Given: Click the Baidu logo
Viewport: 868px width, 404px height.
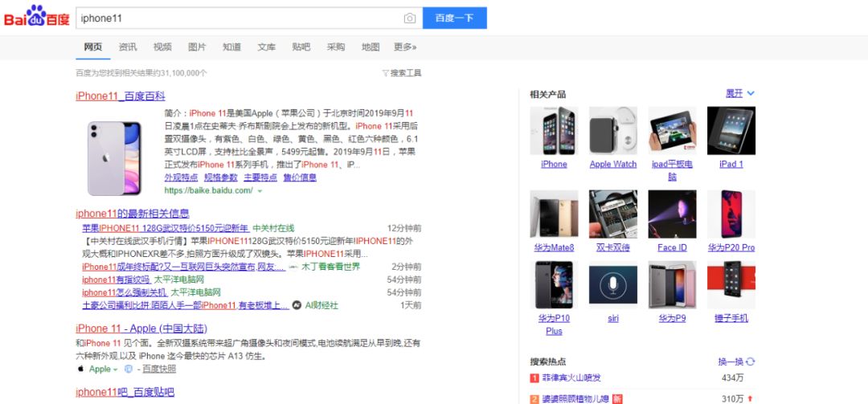Looking at the screenshot, I should [x=36, y=17].
